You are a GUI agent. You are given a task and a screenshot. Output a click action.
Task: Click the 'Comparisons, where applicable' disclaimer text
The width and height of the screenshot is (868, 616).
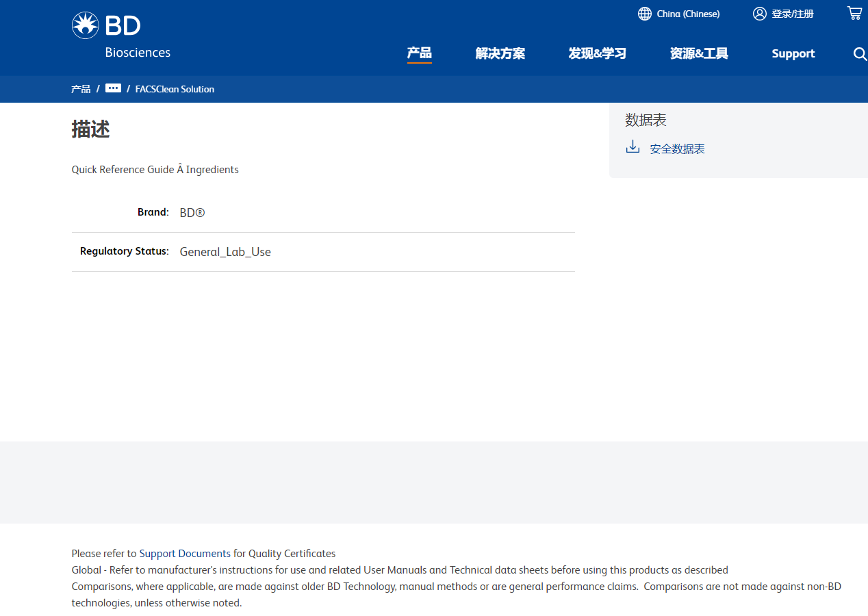click(x=457, y=594)
